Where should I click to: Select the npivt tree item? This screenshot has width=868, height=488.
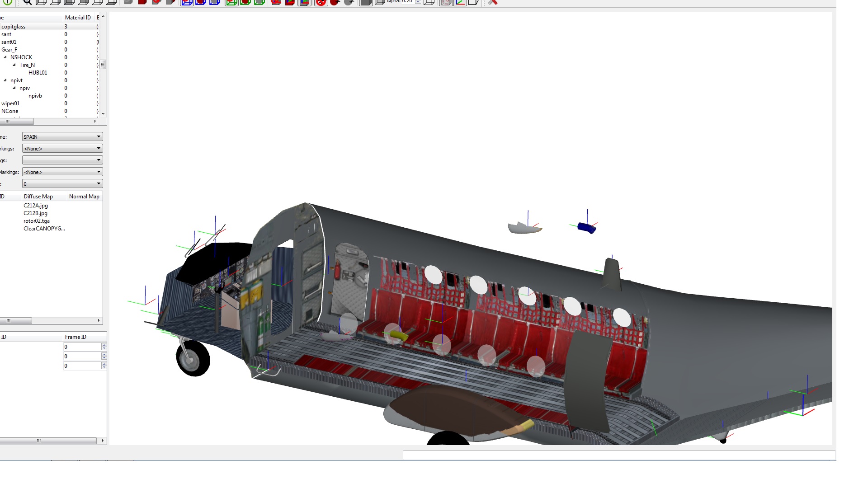16,80
